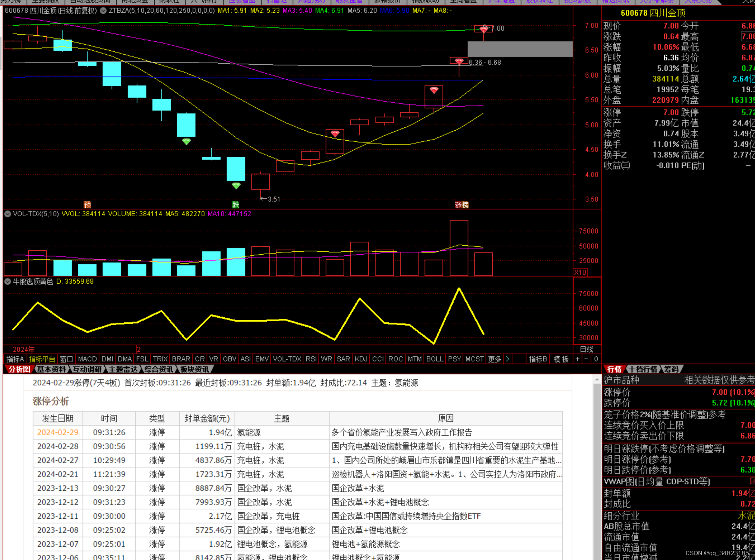Click the 日线 period label
This screenshot has width=755, height=560.
point(587,349)
